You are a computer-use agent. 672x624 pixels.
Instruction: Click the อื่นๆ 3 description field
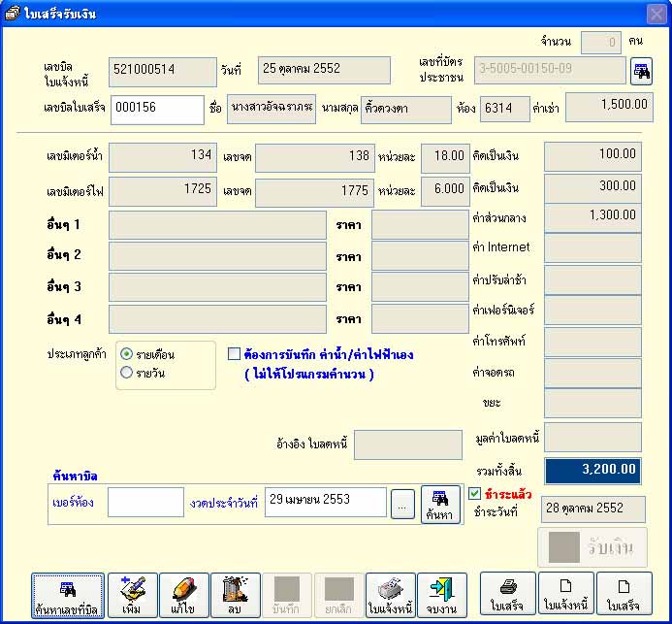(217, 287)
